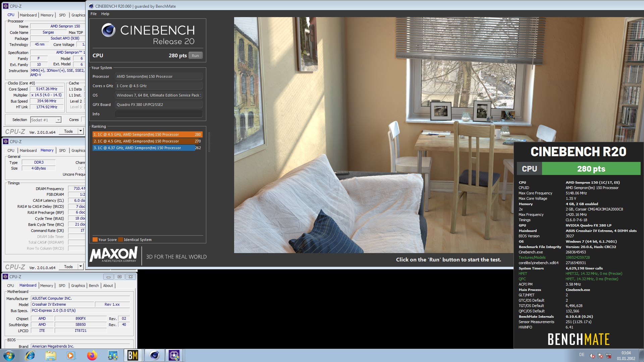
Task: Click the GFX Board field Quadro FX 380
Action: 159,105
